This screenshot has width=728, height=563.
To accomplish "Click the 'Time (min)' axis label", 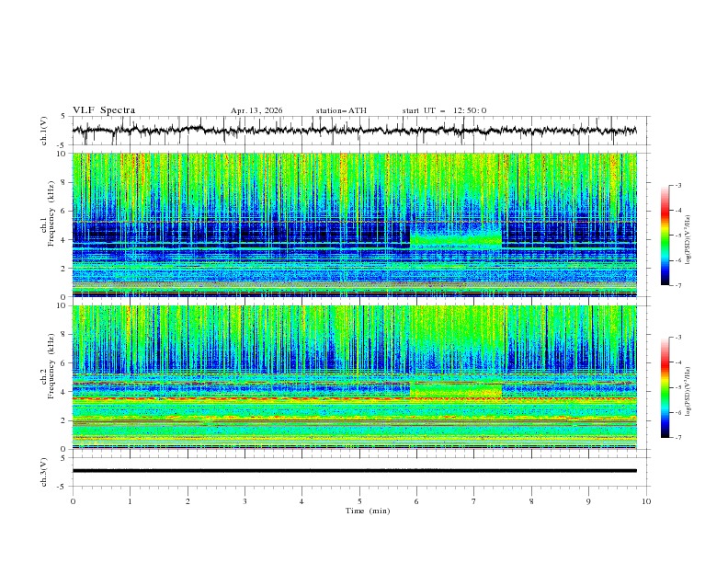I will [x=368, y=511].
